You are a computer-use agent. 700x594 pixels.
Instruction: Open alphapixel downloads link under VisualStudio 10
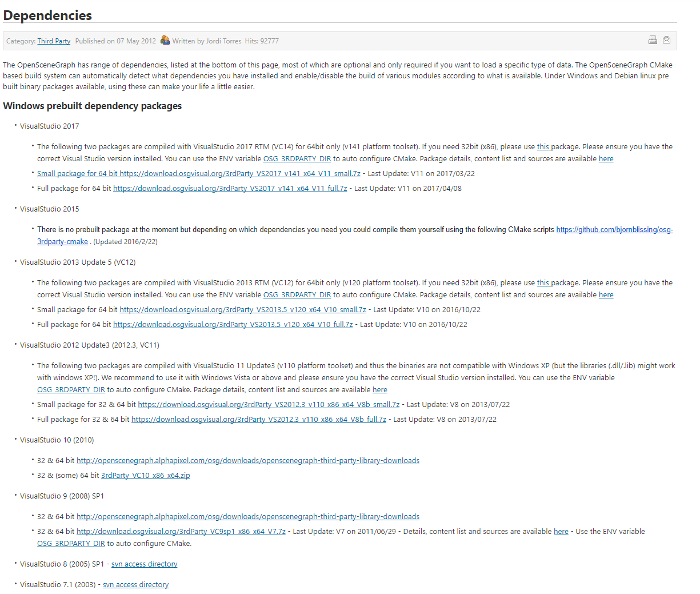[x=248, y=461]
